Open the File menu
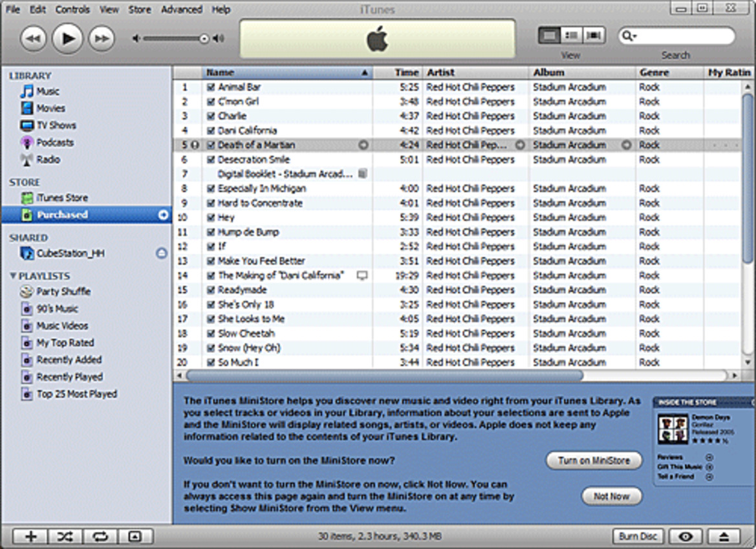 (x=12, y=10)
